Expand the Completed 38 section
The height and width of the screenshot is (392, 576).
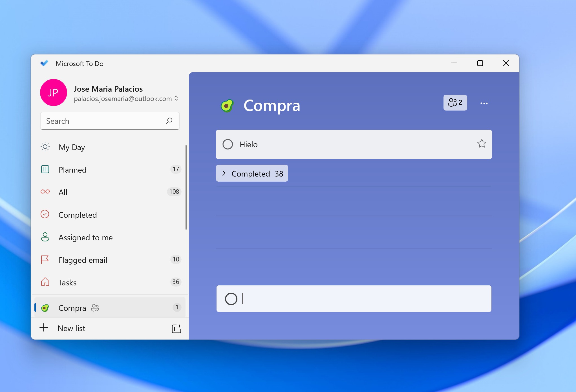point(252,173)
